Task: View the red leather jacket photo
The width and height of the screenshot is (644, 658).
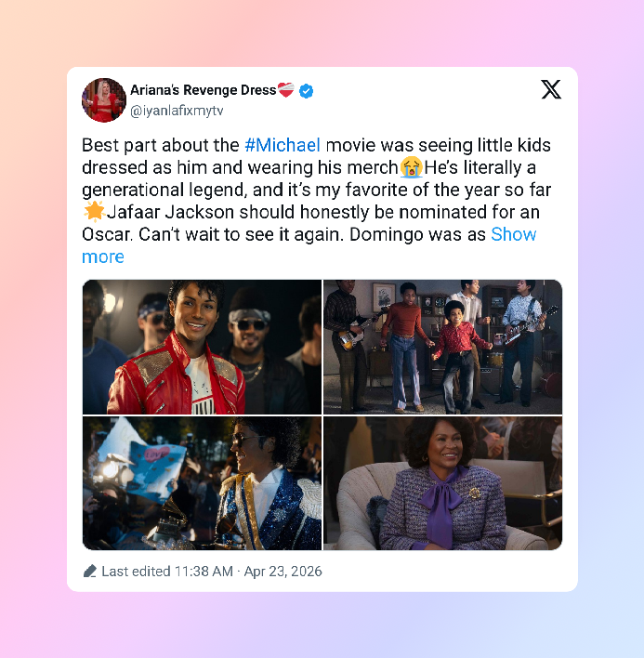Action: [x=202, y=347]
